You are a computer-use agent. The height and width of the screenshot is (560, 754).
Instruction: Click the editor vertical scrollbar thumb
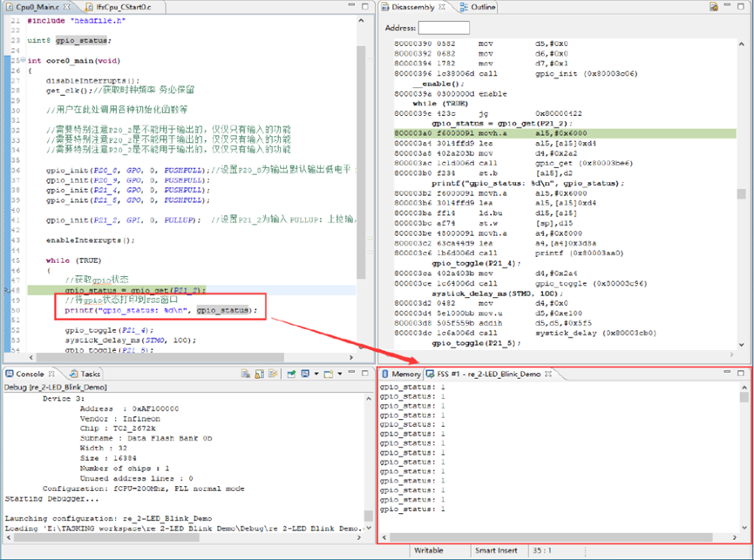(361, 162)
